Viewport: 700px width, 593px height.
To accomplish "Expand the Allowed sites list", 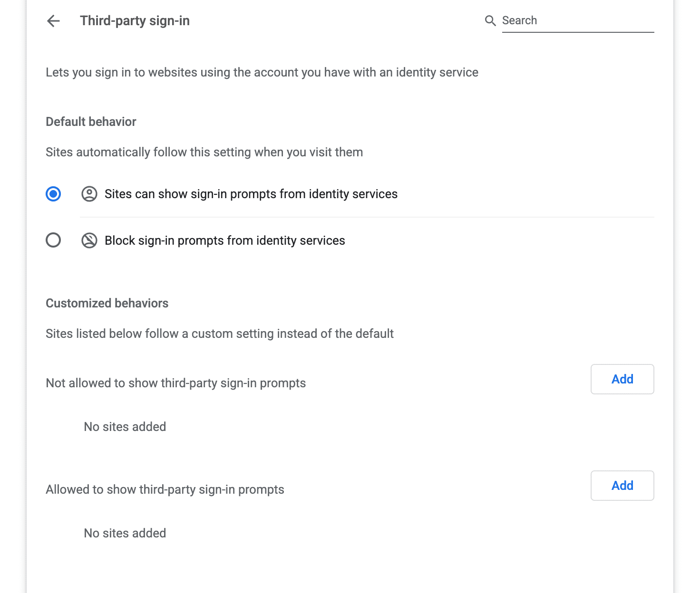I will click(x=165, y=489).
